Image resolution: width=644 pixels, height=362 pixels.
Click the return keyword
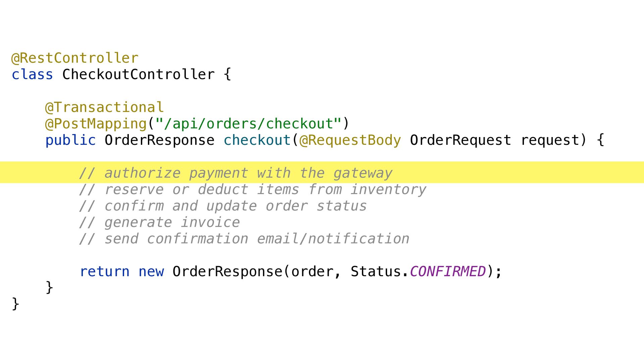pyautogui.click(x=104, y=271)
